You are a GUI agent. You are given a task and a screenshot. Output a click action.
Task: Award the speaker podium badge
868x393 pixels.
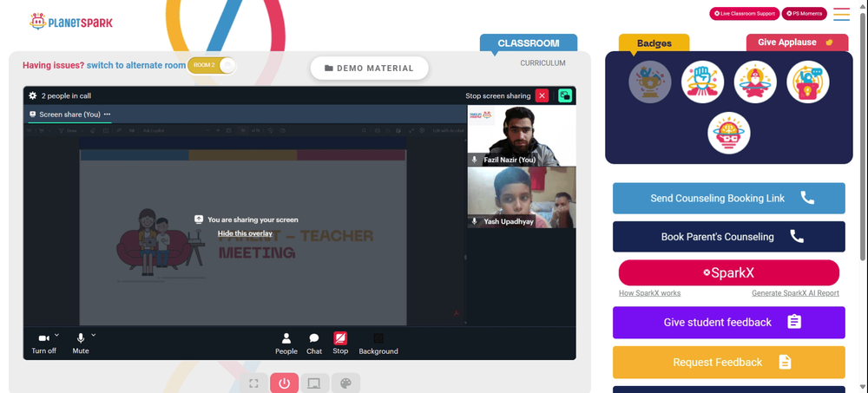[x=807, y=82]
